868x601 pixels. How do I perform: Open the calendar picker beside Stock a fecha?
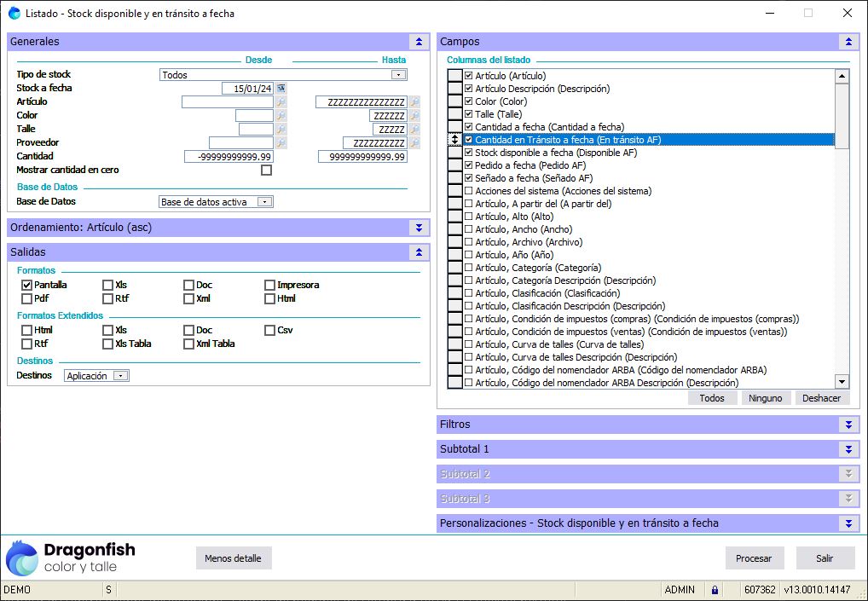click(x=281, y=88)
